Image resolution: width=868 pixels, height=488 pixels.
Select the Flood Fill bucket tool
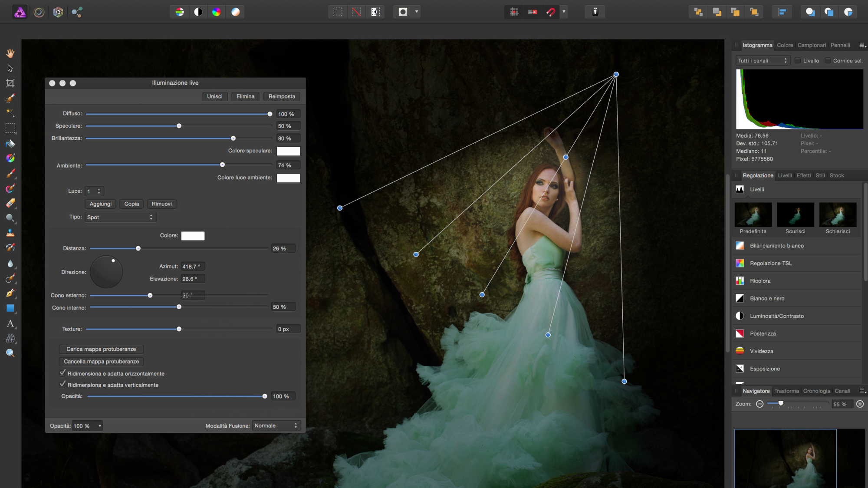click(x=10, y=143)
